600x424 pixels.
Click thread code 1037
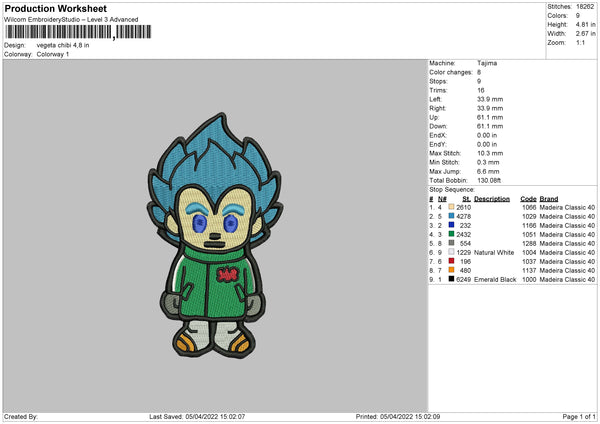click(529, 262)
